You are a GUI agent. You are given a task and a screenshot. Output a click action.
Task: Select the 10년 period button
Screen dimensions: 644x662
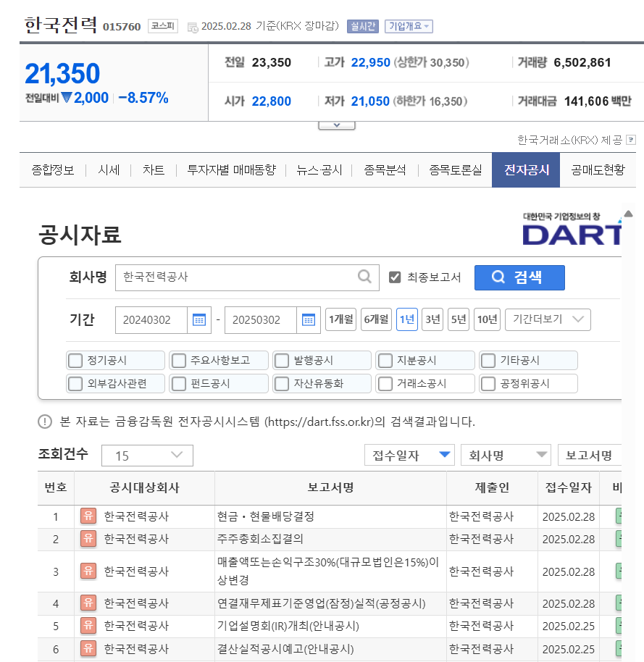[487, 319]
